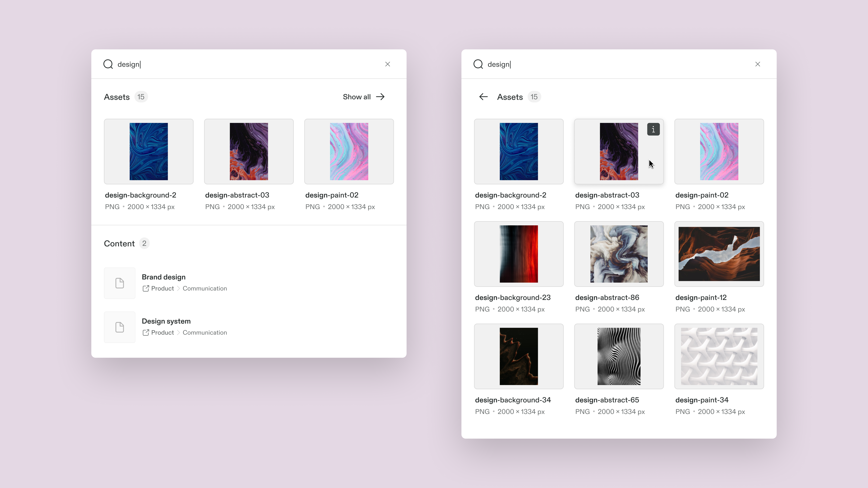The height and width of the screenshot is (488, 868).
Task: Open the Design system document icon
Action: 120,327
